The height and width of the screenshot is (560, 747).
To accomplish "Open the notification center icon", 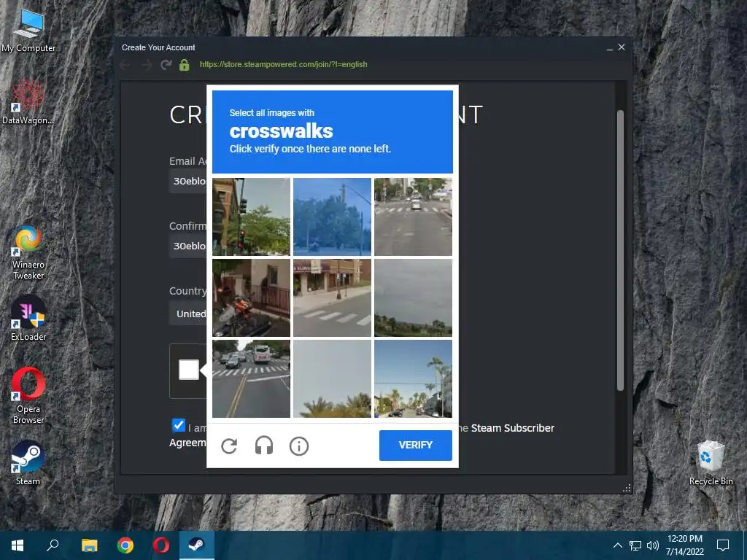I will [723, 545].
